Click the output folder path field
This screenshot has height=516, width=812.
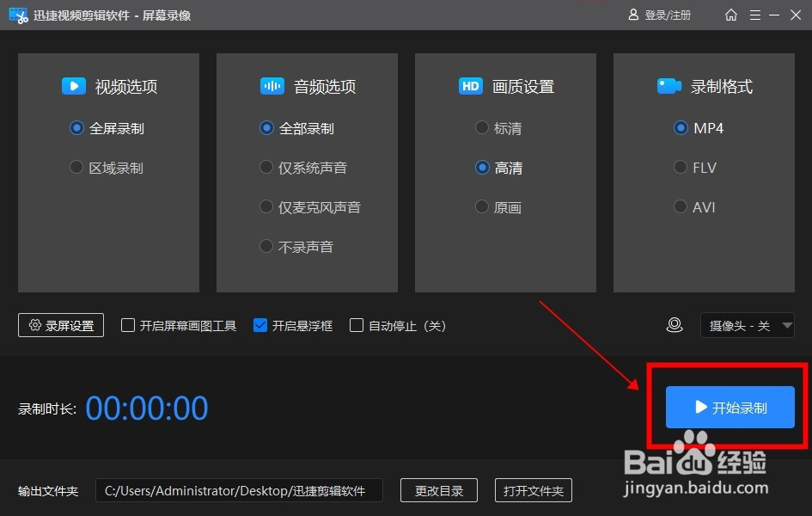(x=239, y=490)
